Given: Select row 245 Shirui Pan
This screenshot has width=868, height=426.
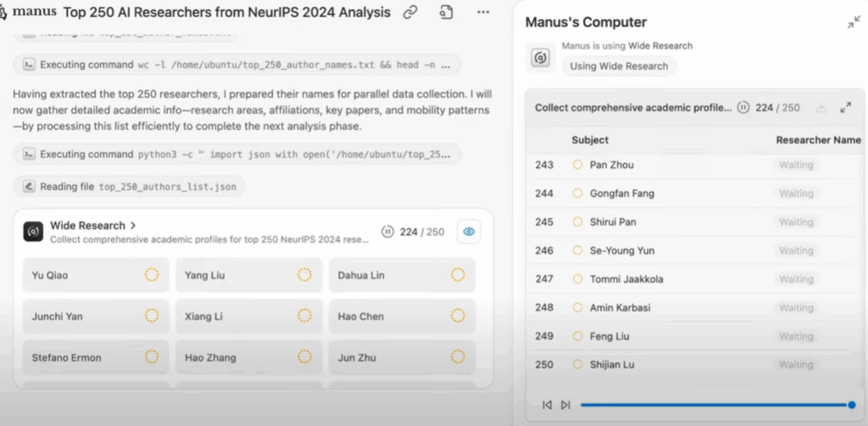Looking at the screenshot, I should click(x=695, y=222).
